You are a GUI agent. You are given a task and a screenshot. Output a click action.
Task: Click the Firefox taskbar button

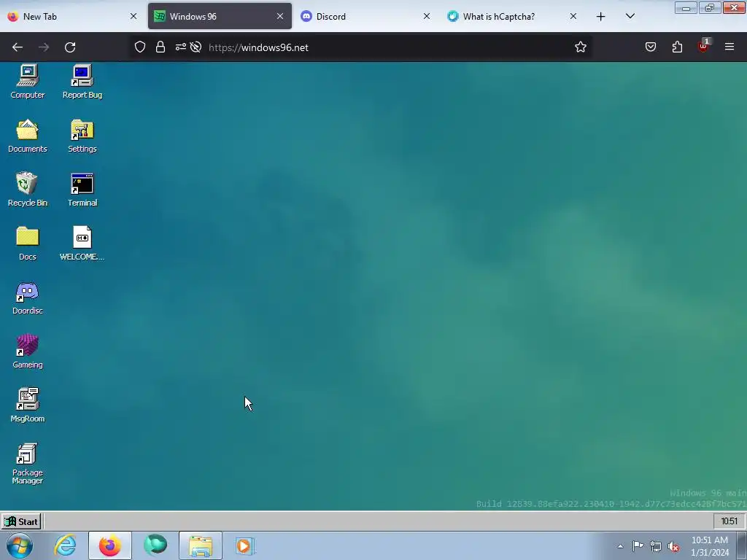109,545
